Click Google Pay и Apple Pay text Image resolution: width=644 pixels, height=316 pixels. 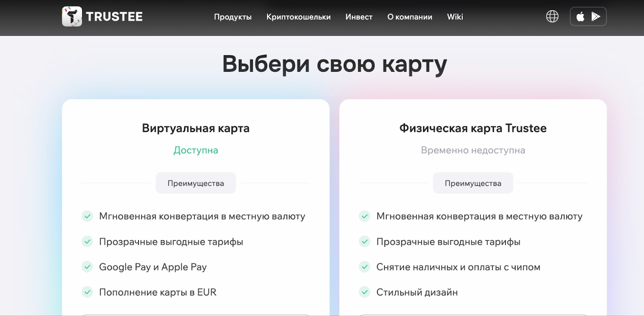pos(153,267)
